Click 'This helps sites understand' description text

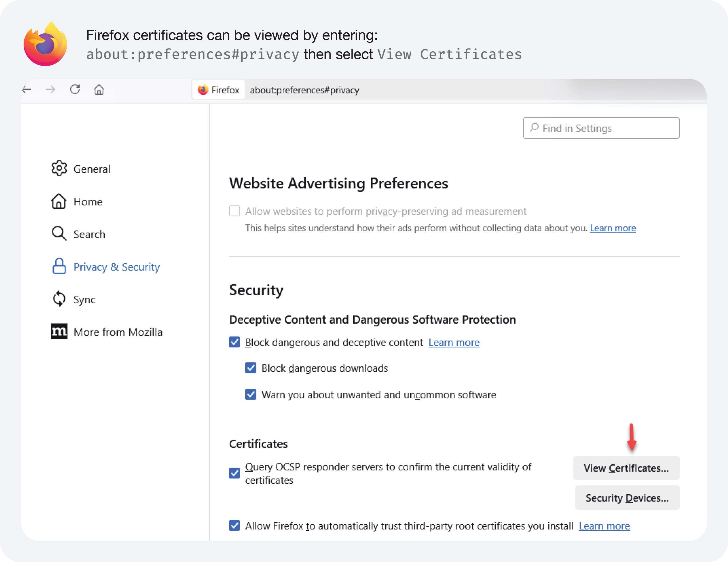coord(416,228)
